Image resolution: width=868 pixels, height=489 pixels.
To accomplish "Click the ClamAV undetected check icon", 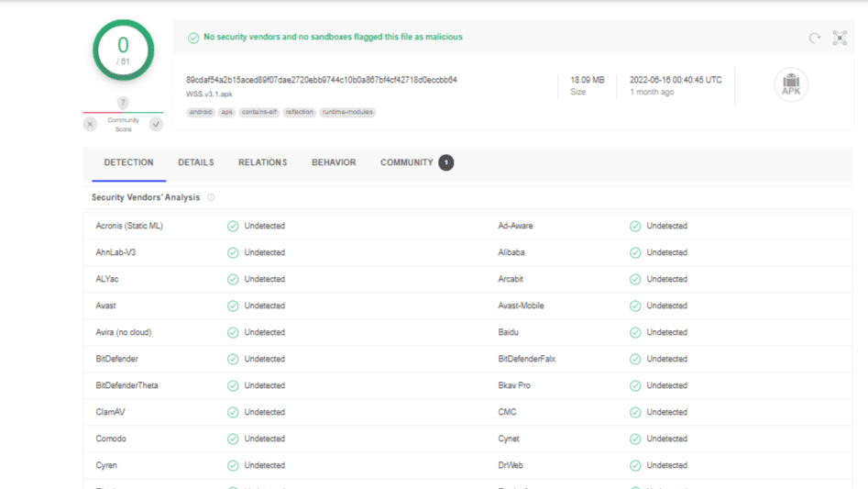I will pyautogui.click(x=233, y=412).
